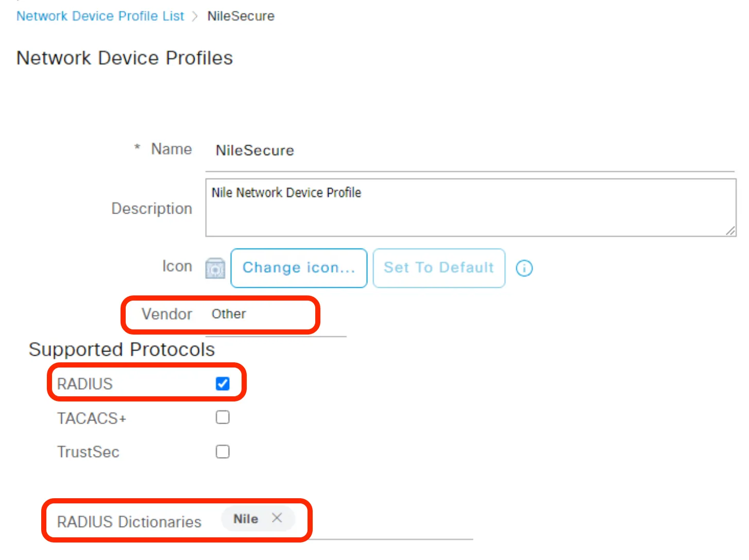Edit the Name field containing NileSecure
The height and width of the screenshot is (560, 749).
click(470, 150)
